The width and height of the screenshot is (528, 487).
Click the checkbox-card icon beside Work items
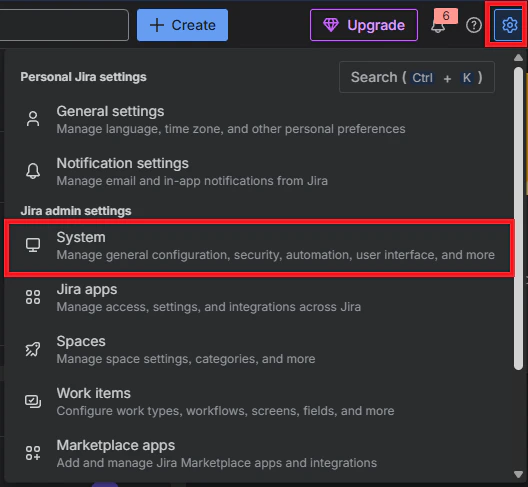pyautogui.click(x=33, y=401)
